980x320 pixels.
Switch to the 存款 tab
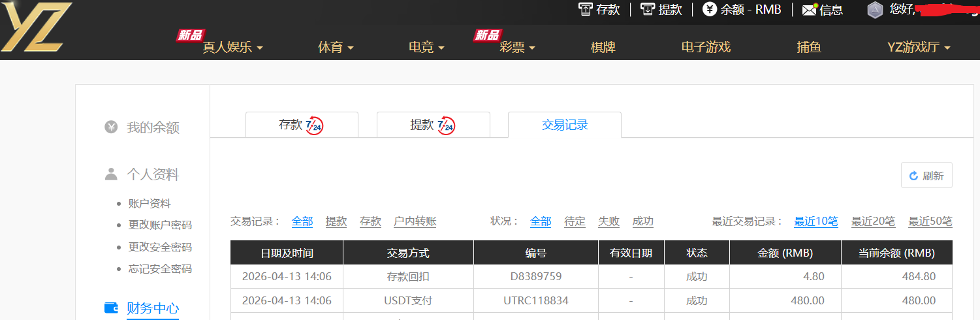tap(302, 125)
